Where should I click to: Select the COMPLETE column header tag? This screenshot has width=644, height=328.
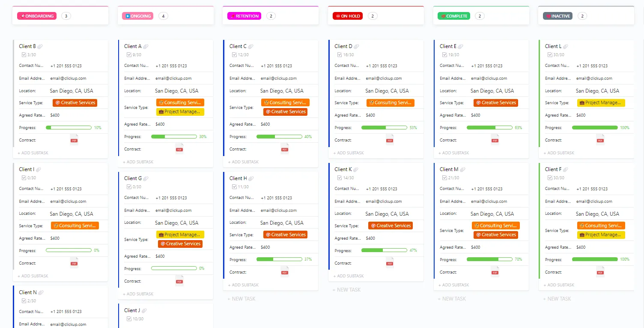click(454, 16)
